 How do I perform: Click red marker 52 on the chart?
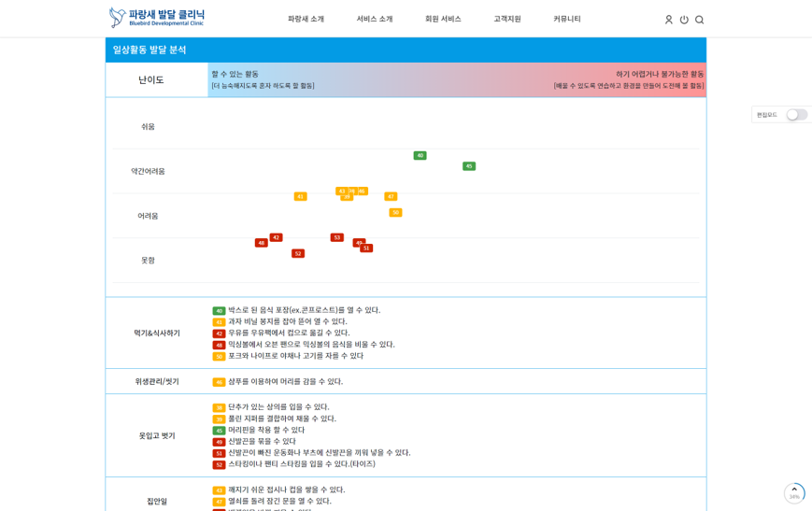298,253
